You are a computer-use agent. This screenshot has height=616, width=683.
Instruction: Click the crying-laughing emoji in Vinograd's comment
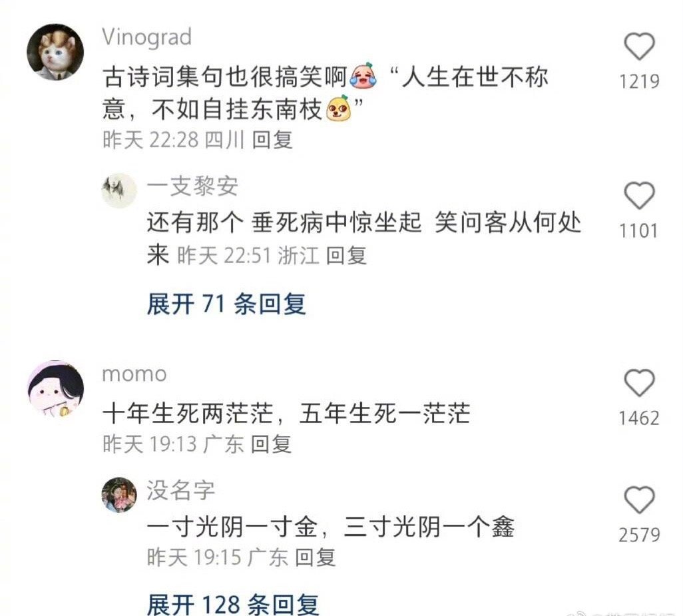pos(362,76)
